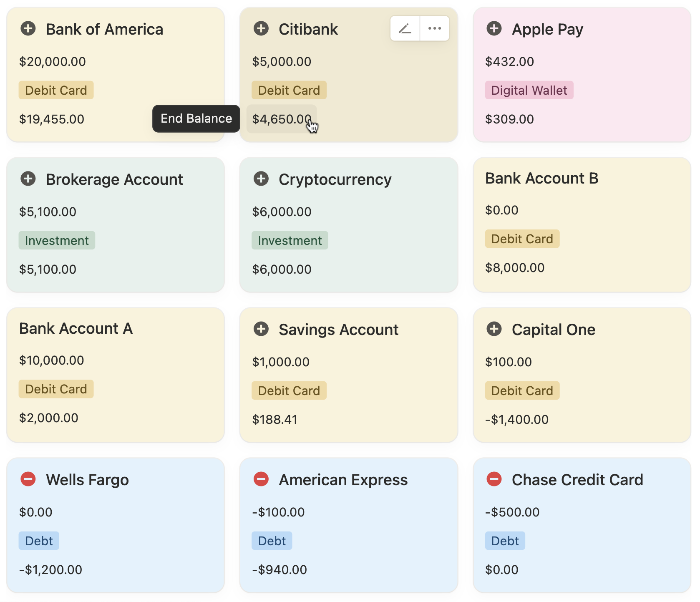
Task: Click the $432.00 value on Apple Pay
Action: pos(509,62)
